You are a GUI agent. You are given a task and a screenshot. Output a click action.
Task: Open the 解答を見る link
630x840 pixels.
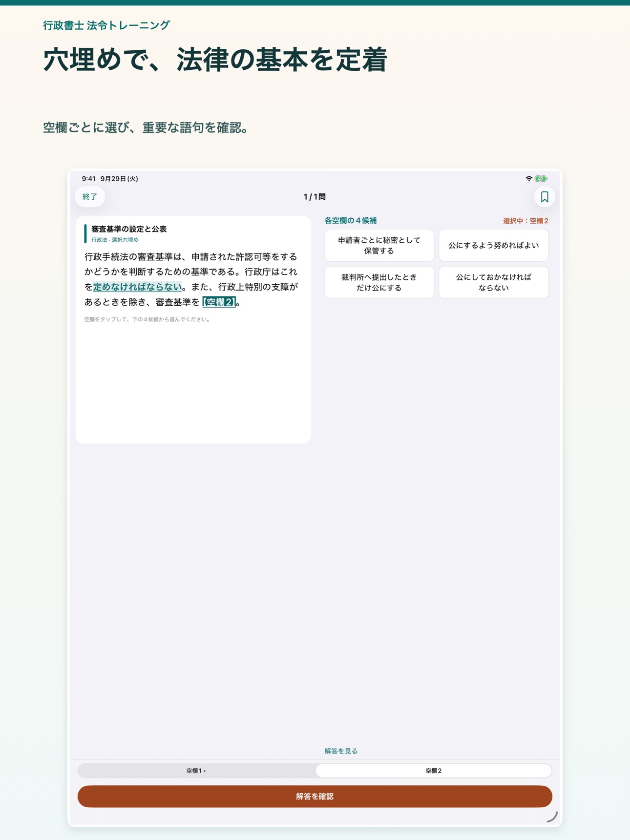(x=341, y=751)
